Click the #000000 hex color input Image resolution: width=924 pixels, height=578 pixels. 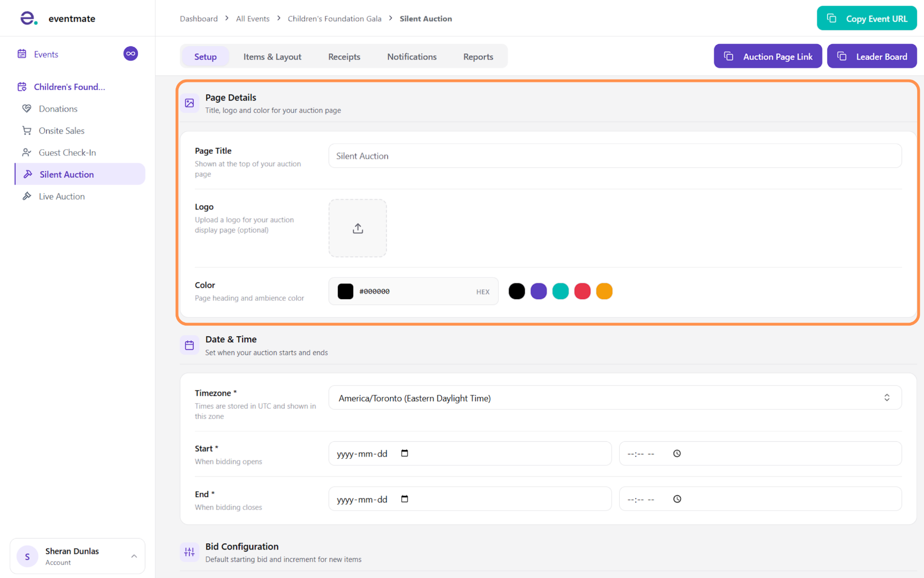click(414, 291)
